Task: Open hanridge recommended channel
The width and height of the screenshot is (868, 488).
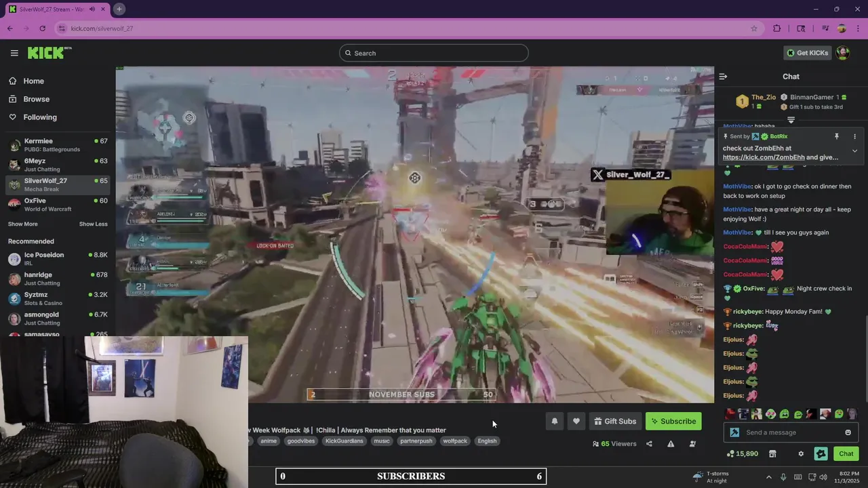Action: (x=58, y=279)
